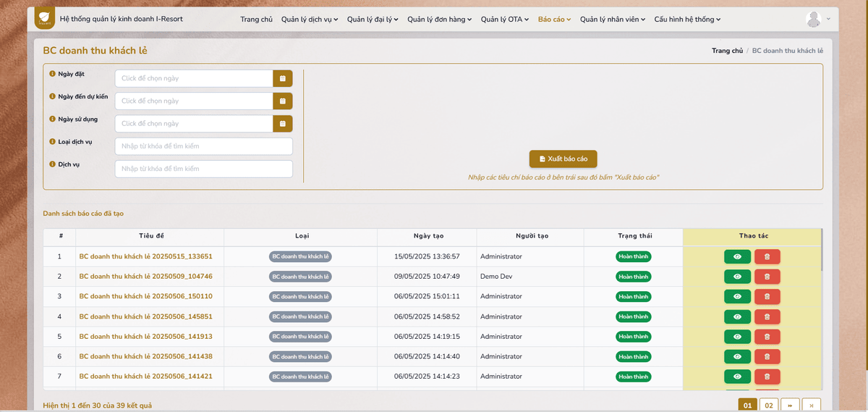868x412 pixels.
Task: Focus the Dịch vụ search field
Action: [204, 169]
